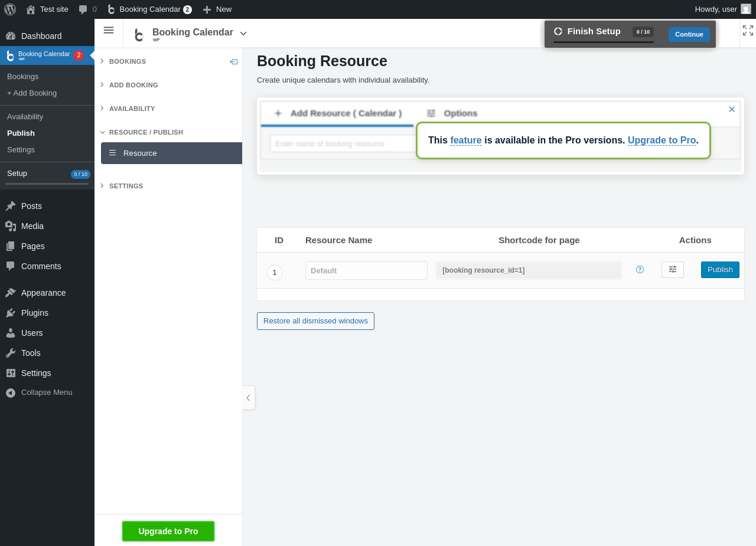Viewport: 756px width, 546px height.
Task: Click the Default resource name field
Action: (x=366, y=270)
